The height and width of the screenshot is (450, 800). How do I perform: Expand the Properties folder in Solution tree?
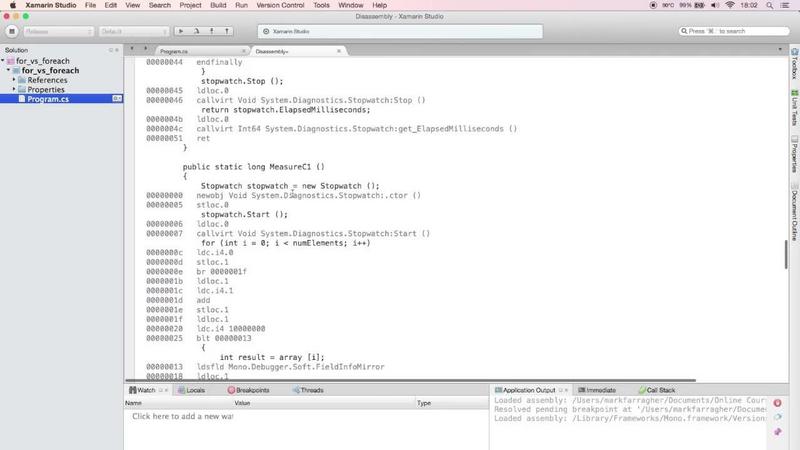14,89
